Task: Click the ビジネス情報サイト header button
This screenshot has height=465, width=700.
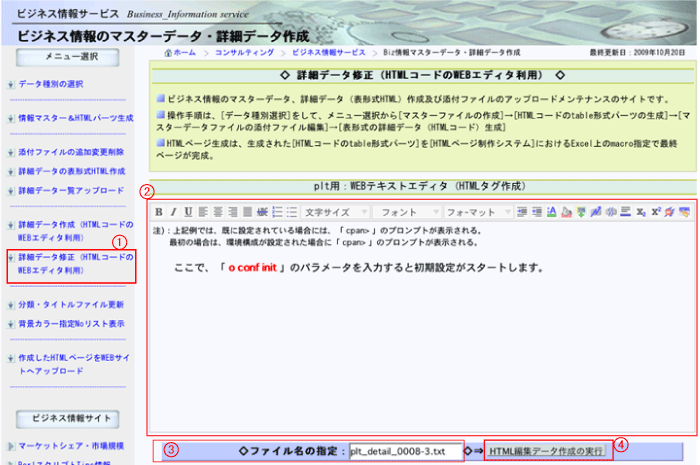Action: coord(68,419)
